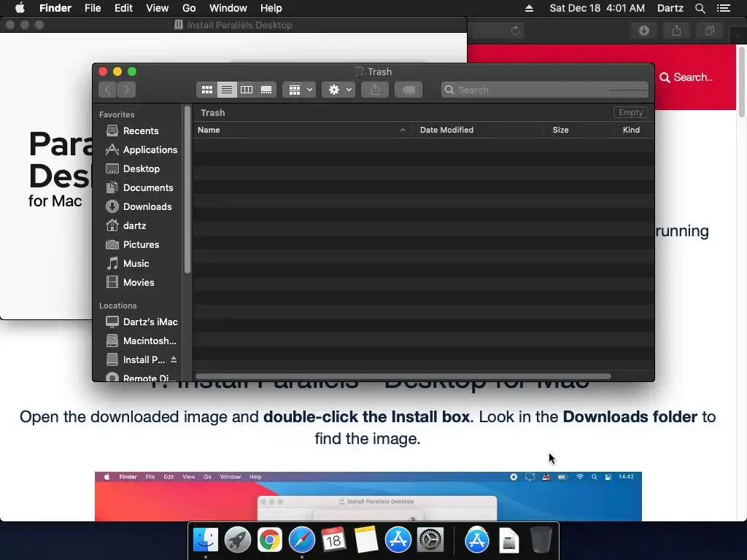Open Notification Center list icon
Screen dimensions: 747x560
(723, 8)
